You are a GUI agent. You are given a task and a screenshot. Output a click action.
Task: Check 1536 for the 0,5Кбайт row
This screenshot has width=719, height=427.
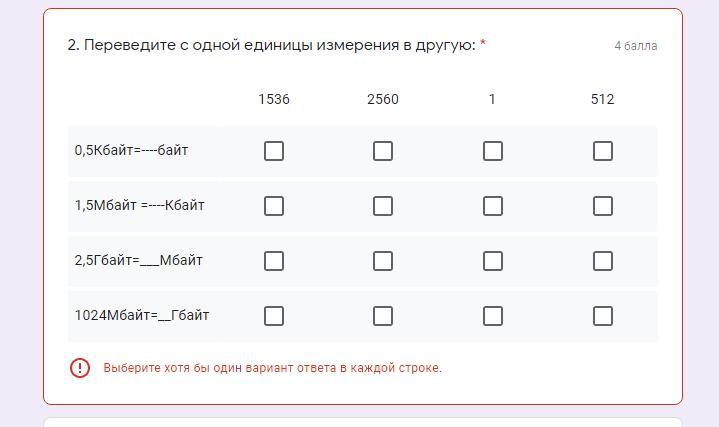coord(273,151)
